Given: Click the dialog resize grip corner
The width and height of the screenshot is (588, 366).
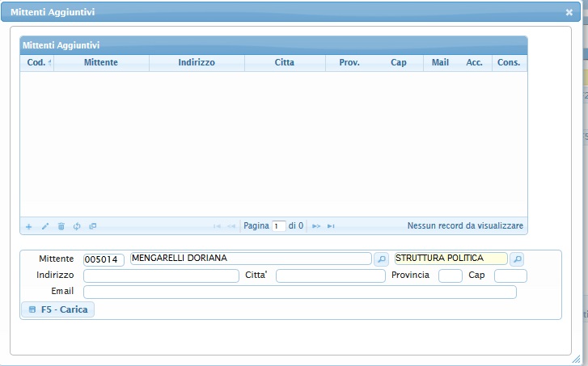Looking at the screenshot, I should (576, 356).
